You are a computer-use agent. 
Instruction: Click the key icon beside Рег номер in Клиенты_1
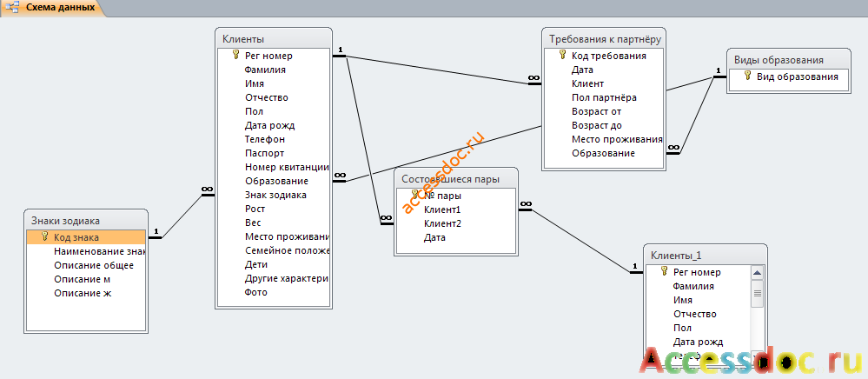pos(665,271)
